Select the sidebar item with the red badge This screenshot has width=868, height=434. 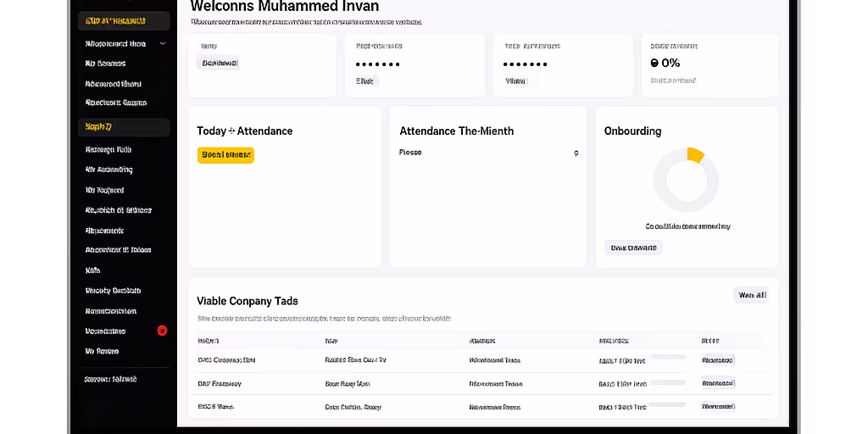[x=124, y=331]
